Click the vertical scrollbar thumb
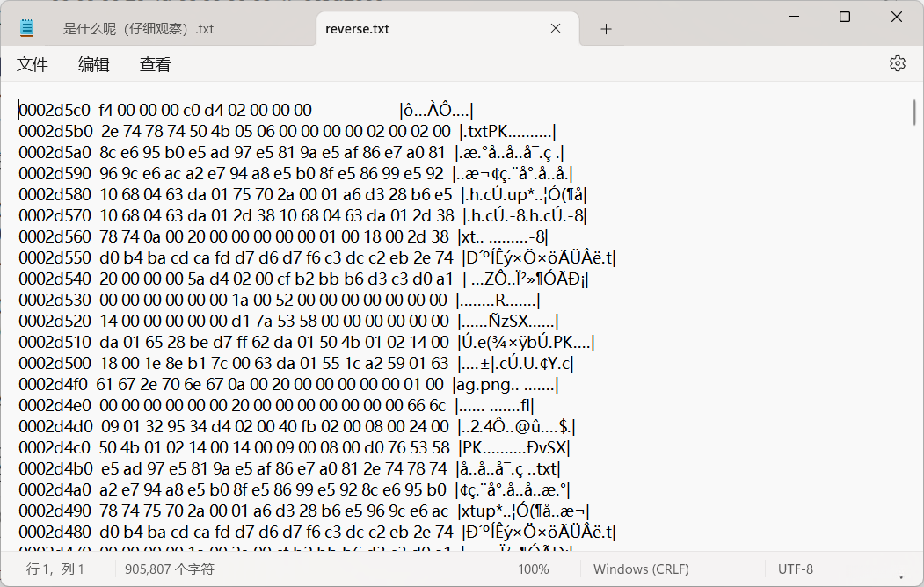Image resolution: width=924 pixels, height=587 pixels. coord(914,112)
